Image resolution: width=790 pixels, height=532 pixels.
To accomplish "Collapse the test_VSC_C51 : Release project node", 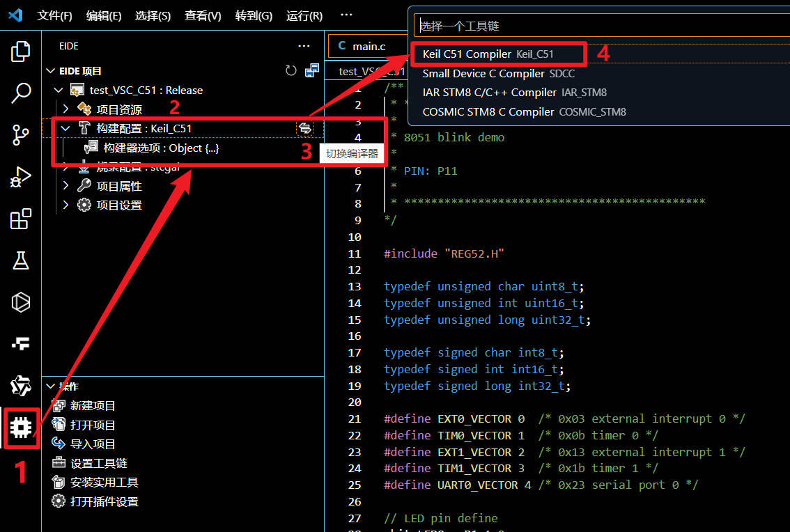I will point(59,91).
